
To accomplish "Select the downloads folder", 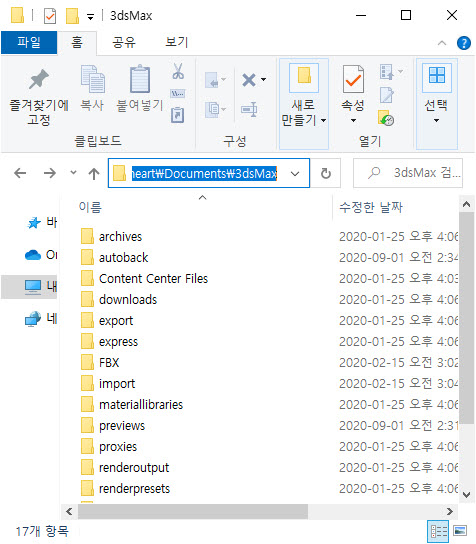I will point(128,300).
